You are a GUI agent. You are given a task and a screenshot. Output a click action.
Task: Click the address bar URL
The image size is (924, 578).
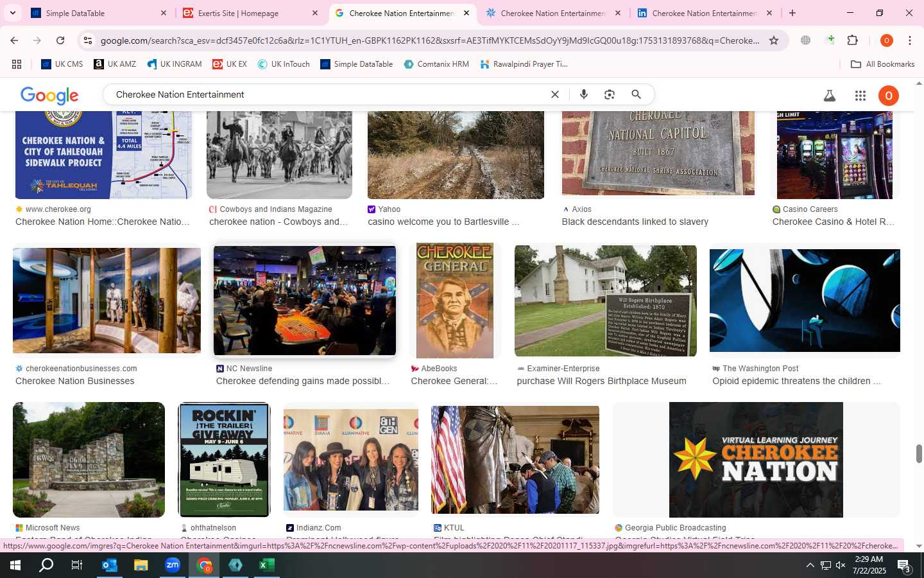pyautogui.click(x=430, y=40)
